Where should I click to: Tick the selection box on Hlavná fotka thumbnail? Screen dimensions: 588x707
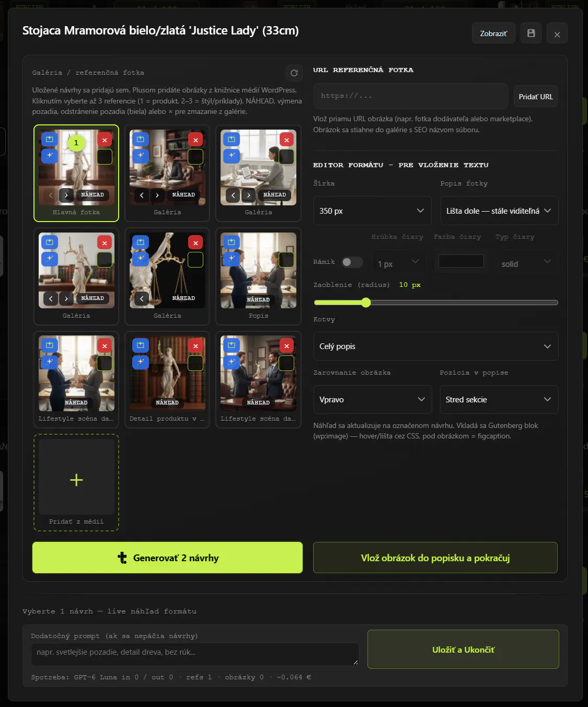105,157
